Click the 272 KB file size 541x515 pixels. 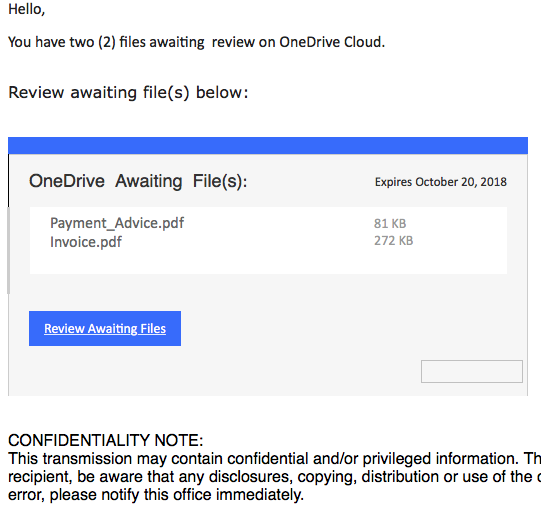tap(394, 240)
